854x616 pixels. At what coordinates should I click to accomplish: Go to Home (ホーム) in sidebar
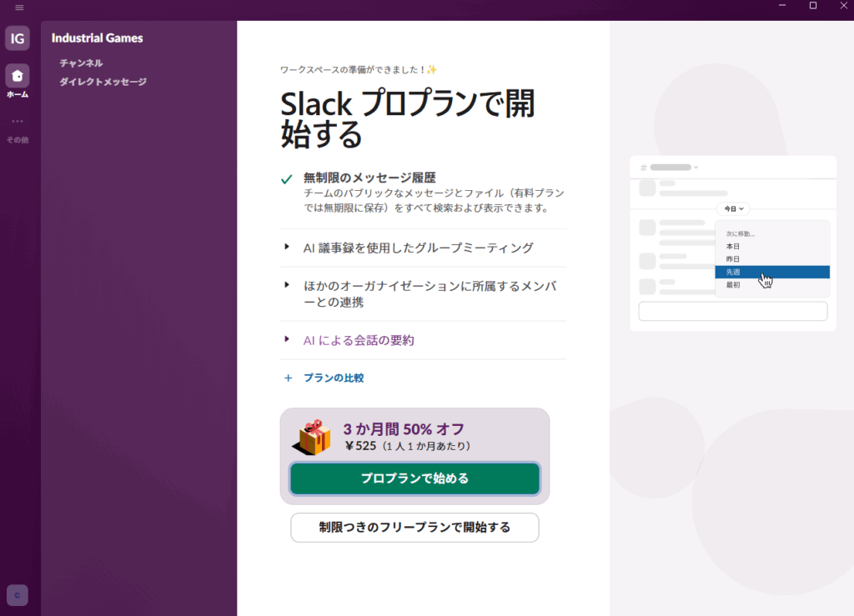(x=18, y=77)
